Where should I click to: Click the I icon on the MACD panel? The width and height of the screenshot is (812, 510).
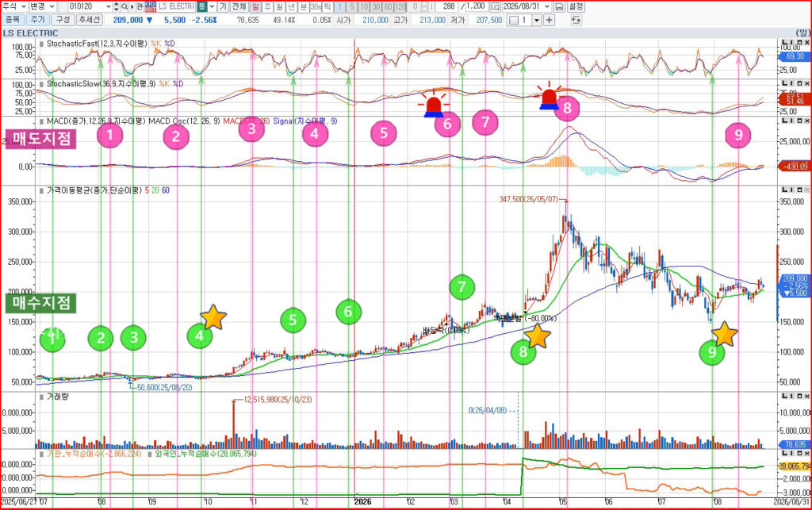(792, 121)
